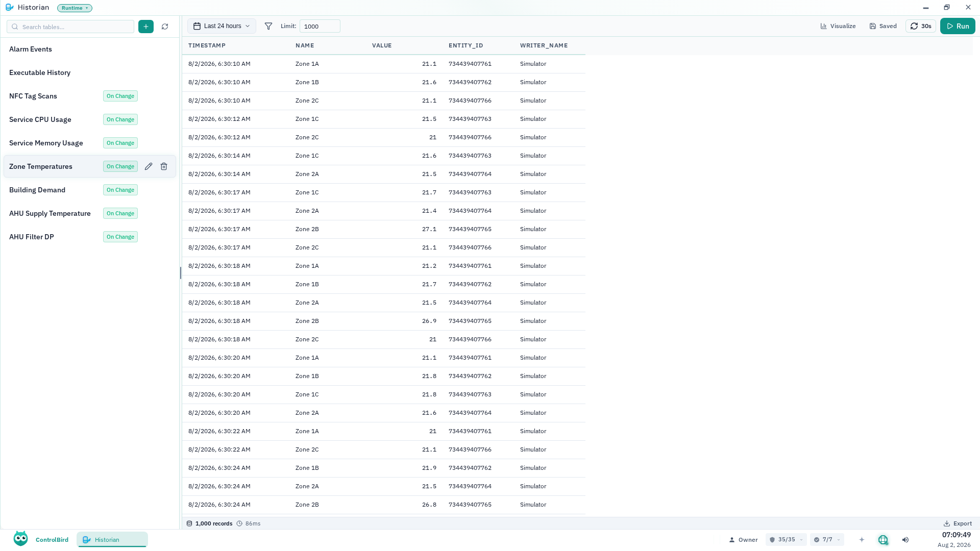
Task: Switch to the Historian taskbar tab
Action: click(x=112, y=540)
